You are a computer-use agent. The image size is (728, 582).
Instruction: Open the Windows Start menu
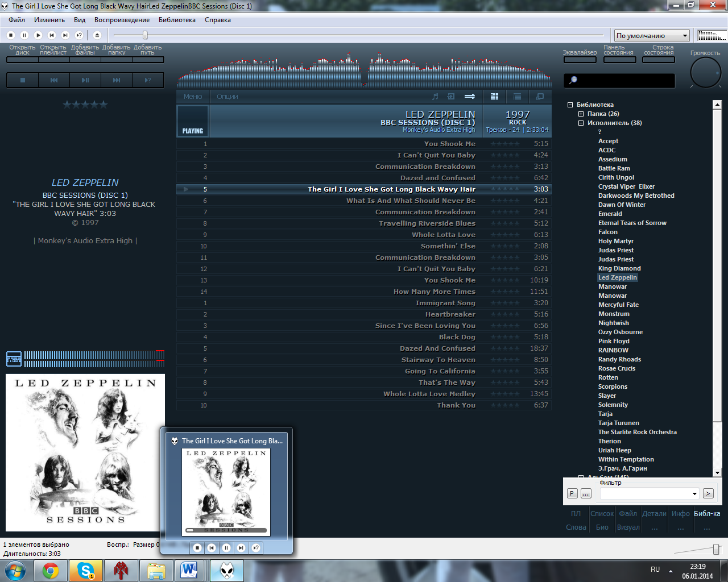tap(15, 571)
